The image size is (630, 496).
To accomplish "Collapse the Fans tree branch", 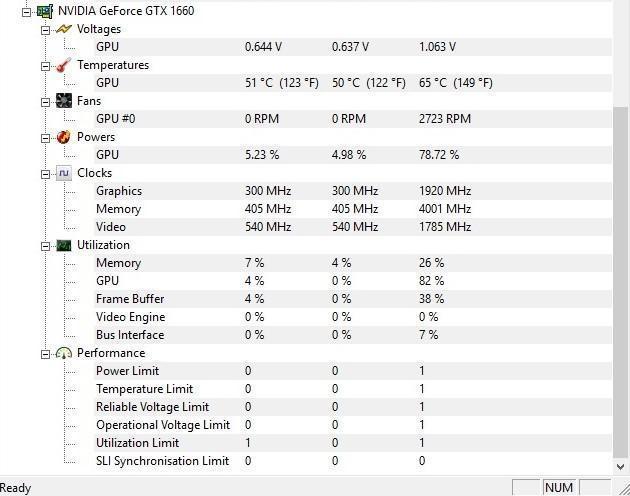I will [x=45, y=102].
